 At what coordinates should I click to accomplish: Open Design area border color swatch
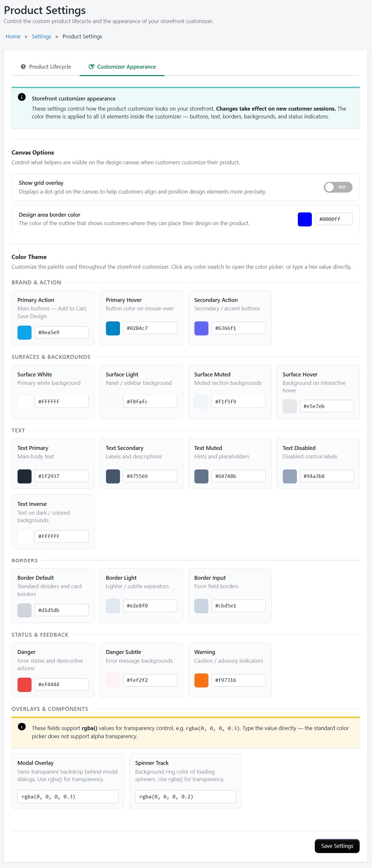tap(305, 219)
